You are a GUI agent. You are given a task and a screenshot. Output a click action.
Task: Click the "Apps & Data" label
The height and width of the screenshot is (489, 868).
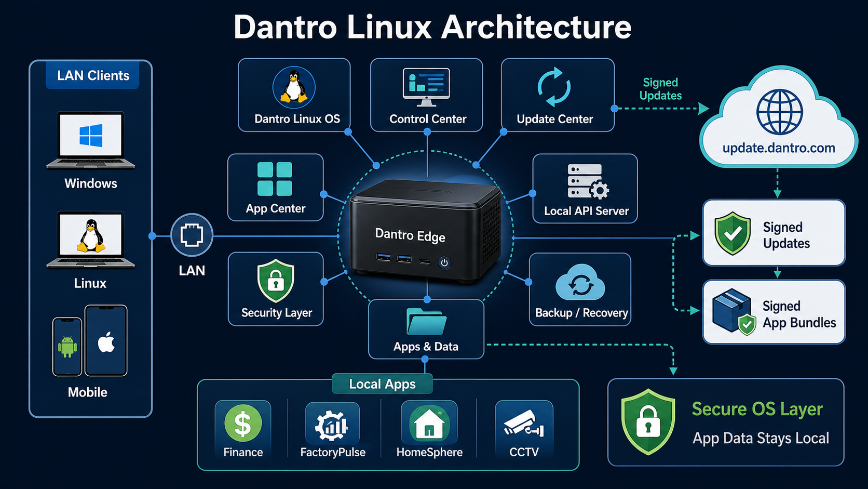tap(426, 347)
